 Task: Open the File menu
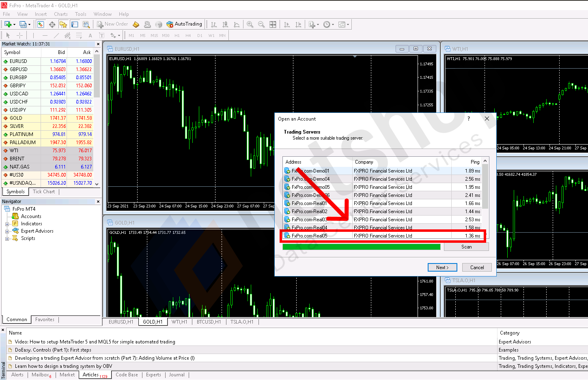[6, 14]
